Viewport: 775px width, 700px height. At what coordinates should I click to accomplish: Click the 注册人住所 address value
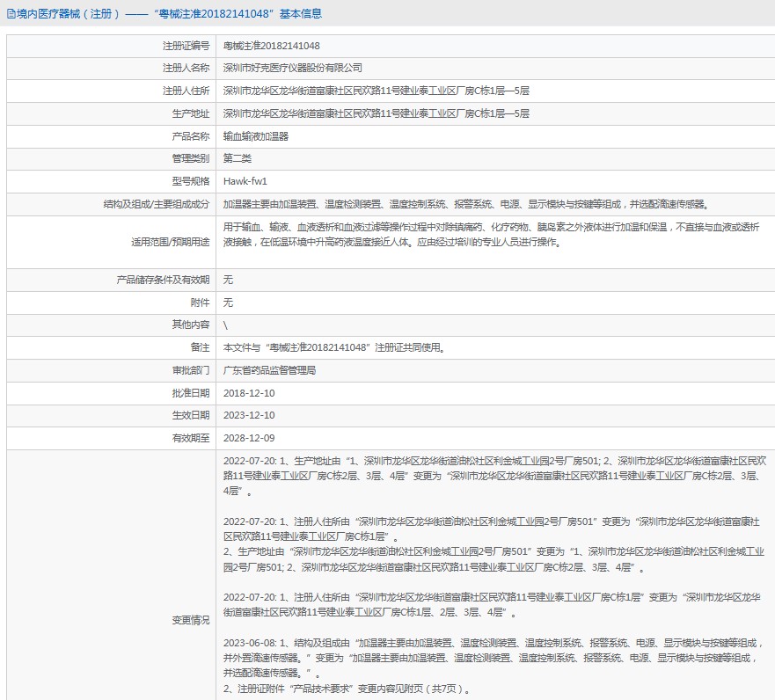[376, 91]
